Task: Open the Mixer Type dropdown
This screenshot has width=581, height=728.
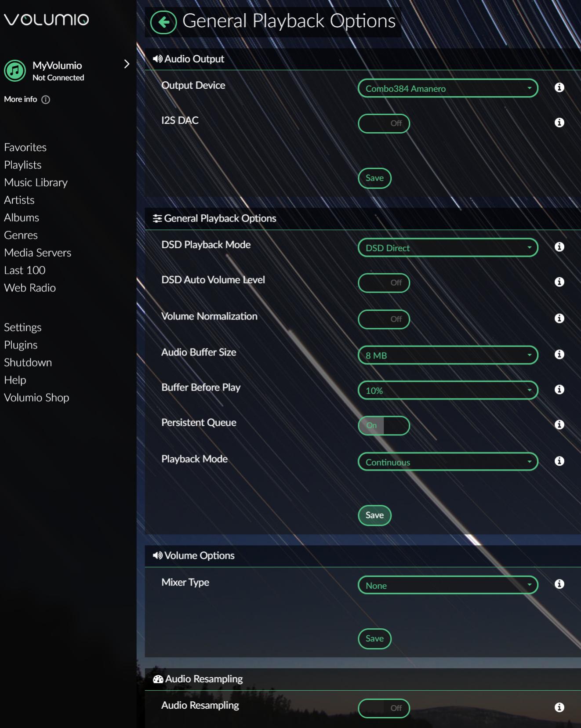Action: [x=448, y=585]
